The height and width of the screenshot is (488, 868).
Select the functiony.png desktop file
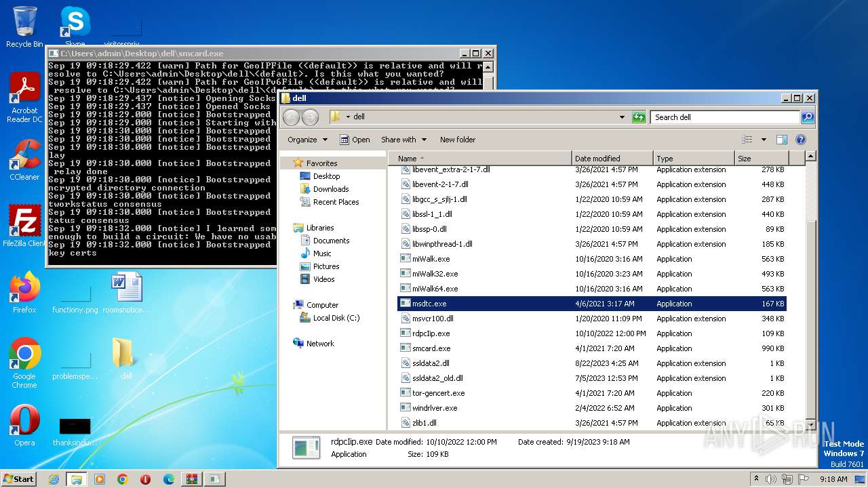[x=75, y=298]
